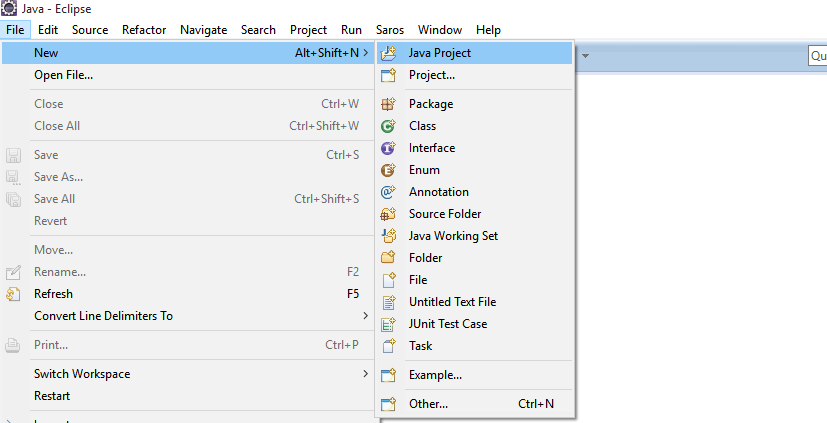827x423 pixels.
Task: Choose Source Folder from New submenu
Action: coord(475,214)
